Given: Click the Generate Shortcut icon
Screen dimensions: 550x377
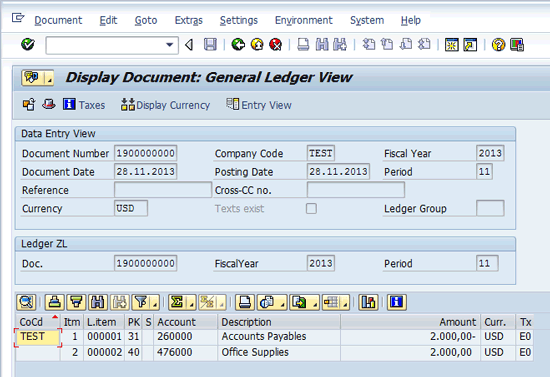Looking at the screenshot, I should pyautogui.click(x=470, y=45).
